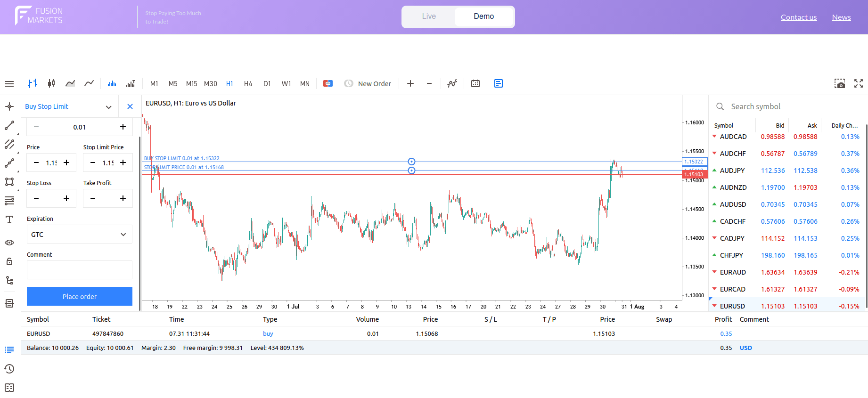Open the Contact us link
This screenshot has height=398, width=868.
[799, 17]
